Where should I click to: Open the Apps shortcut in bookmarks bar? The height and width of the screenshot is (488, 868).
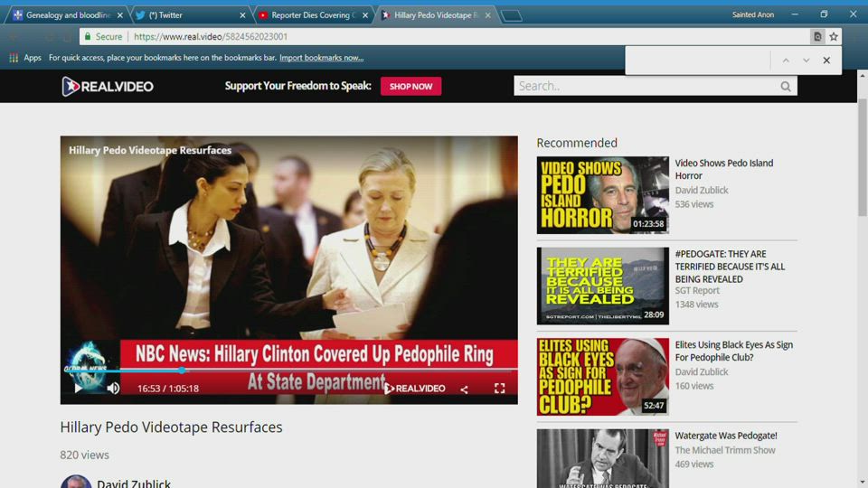coord(25,58)
